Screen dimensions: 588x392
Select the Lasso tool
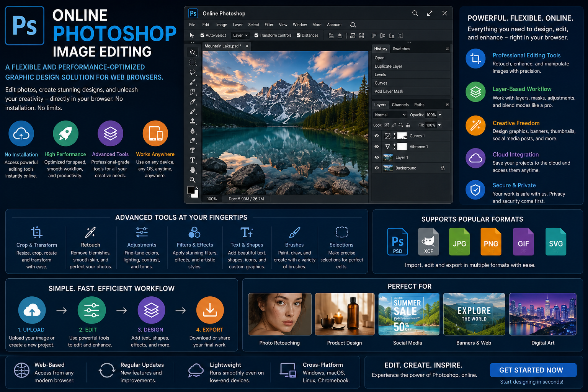click(193, 72)
